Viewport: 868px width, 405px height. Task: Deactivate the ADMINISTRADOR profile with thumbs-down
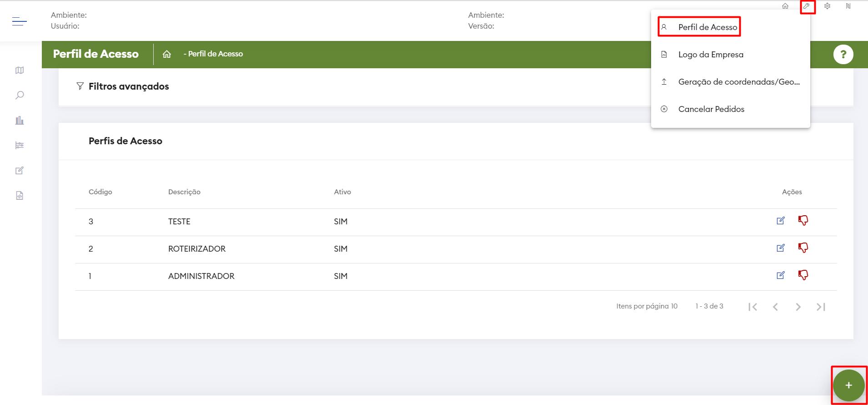point(803,275)
